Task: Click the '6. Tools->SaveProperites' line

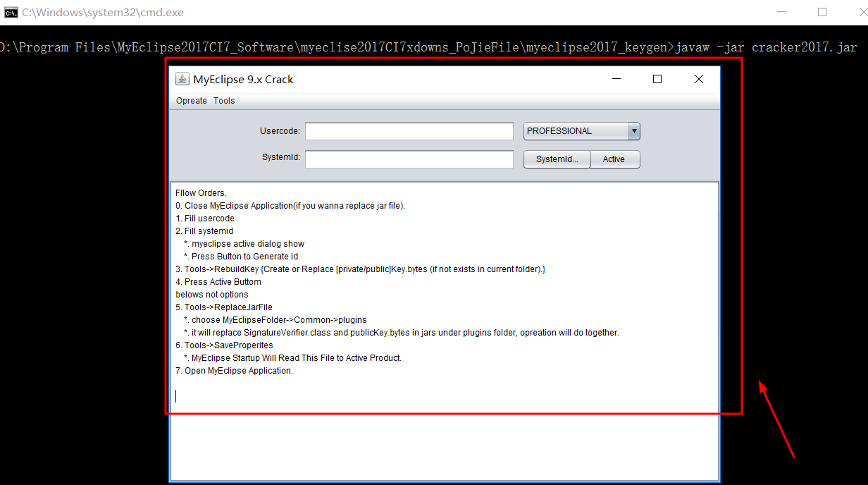Action: tap(224, 345)
